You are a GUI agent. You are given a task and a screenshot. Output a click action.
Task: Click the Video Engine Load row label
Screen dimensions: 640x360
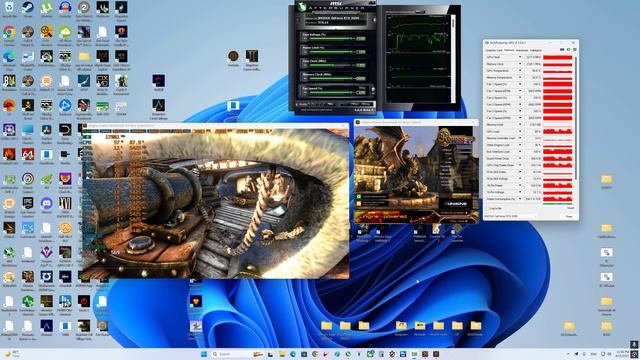click(498, 145)
